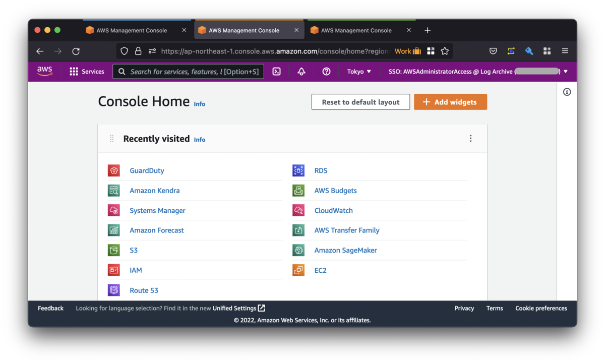Open Firefox hamburger application menu
Viewport: 605px width, 364px height.
pyautogui.click(x=565, y=51)
